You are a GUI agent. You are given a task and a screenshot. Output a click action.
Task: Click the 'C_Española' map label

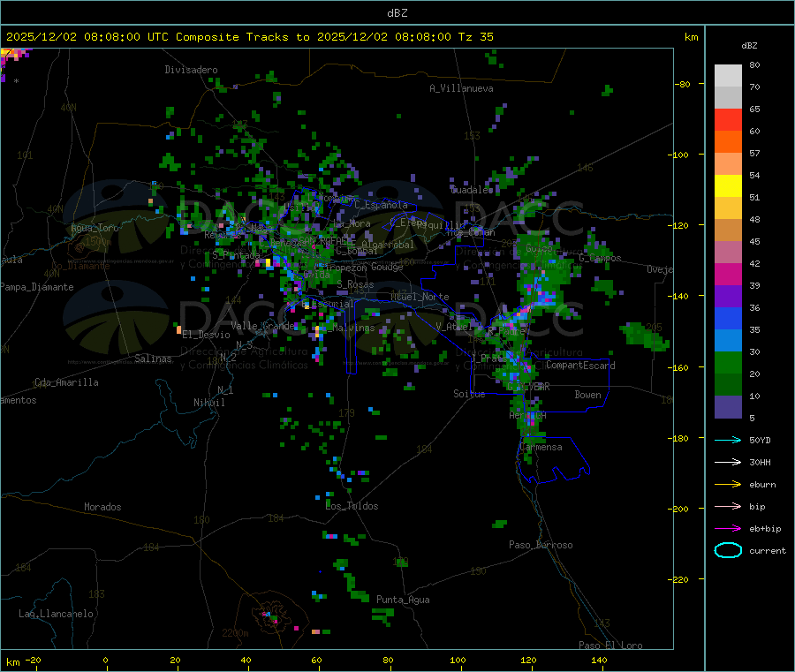click(x=381, y=205)
